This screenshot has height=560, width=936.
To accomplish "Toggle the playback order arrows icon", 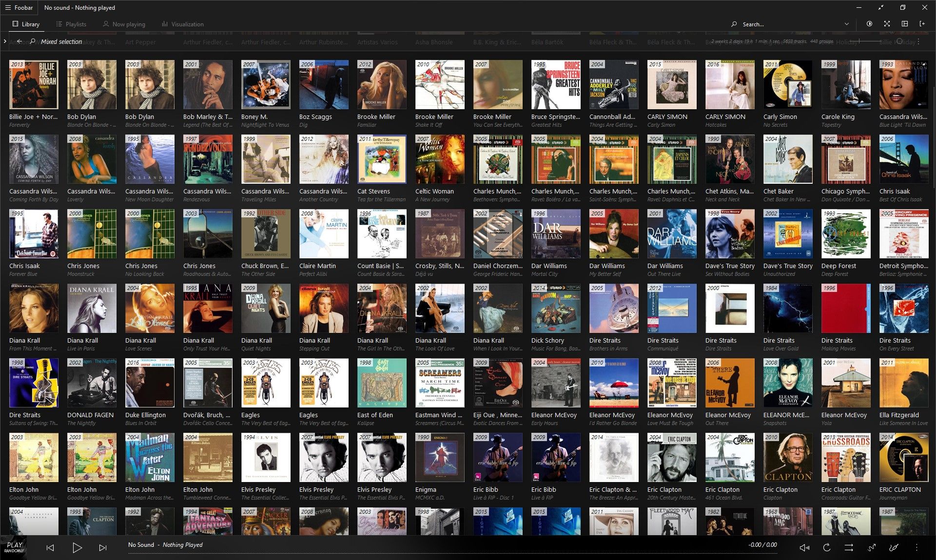I will point(849,548).
